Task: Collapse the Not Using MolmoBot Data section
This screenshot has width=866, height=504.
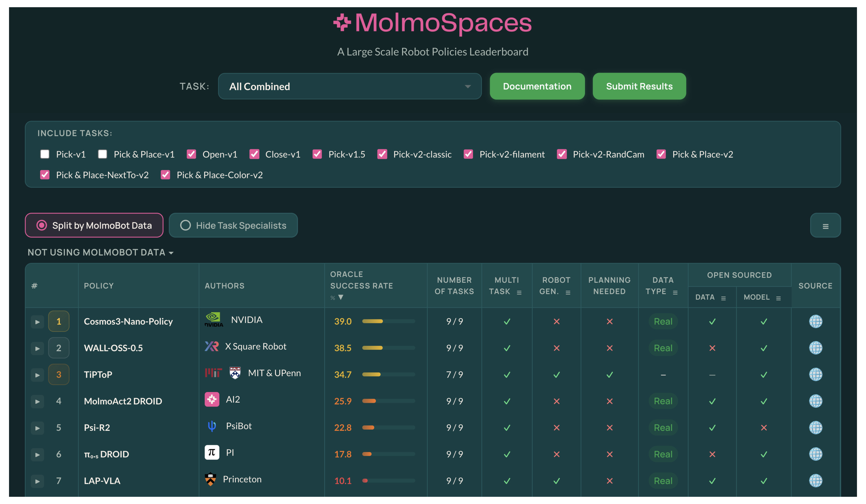Action: [x=100, y=252]
